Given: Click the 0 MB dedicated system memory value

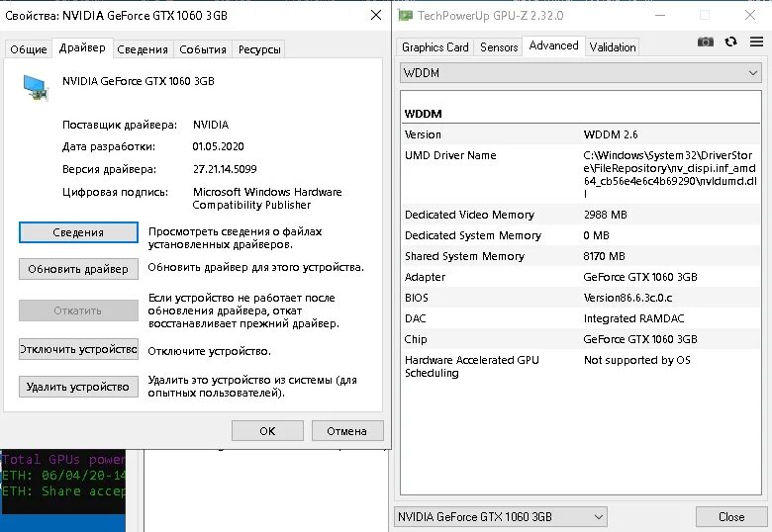Looking at the screenshot, I should (596, 235).
